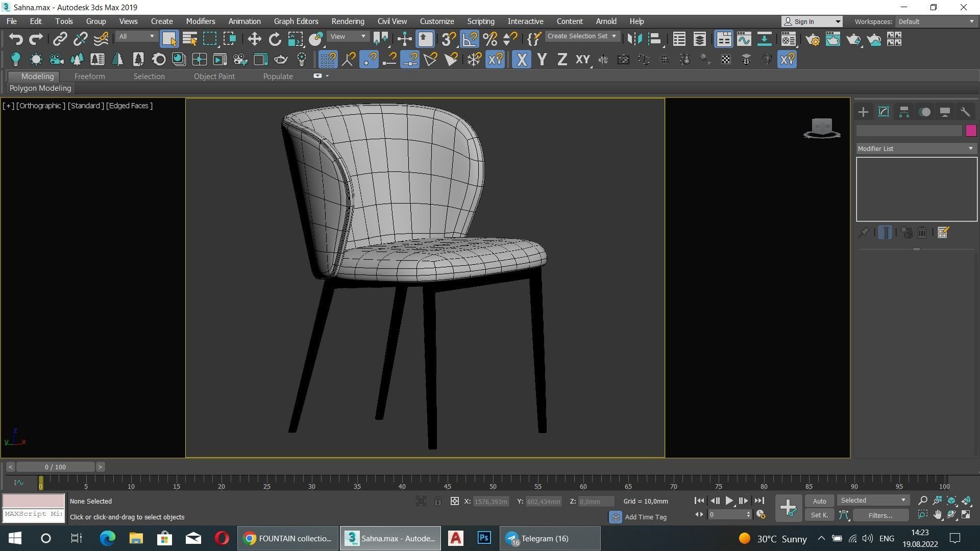980x551 pixels.
Task: Open the selection filter All dropdown
Action: point(136,37)
